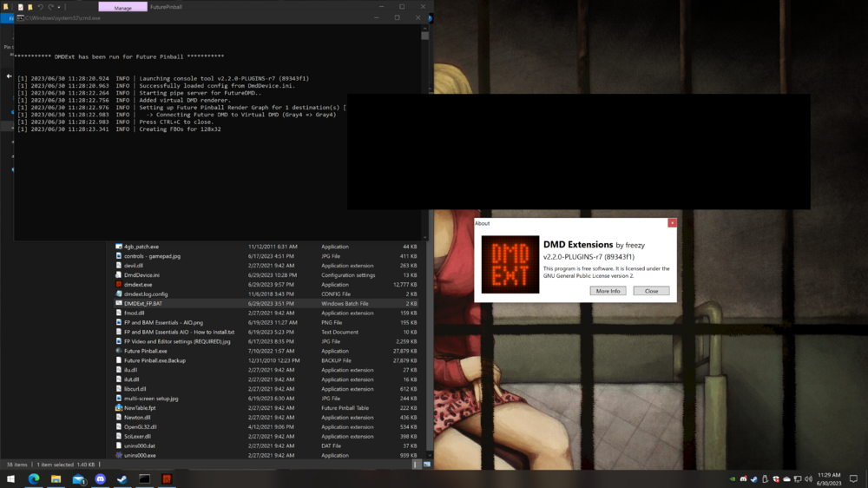The width and height of the screenshot is (868, 488).
Task: Open Microsoft Edge from the taskbar
Action: point(34,479)
